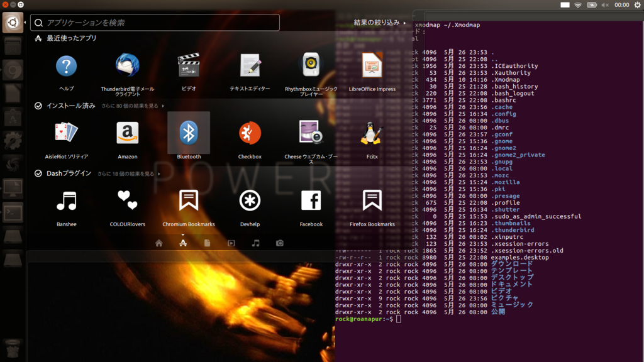Open the battery indicator menu
The height and width of the screenshot is (362, 644).
point(591,5)
